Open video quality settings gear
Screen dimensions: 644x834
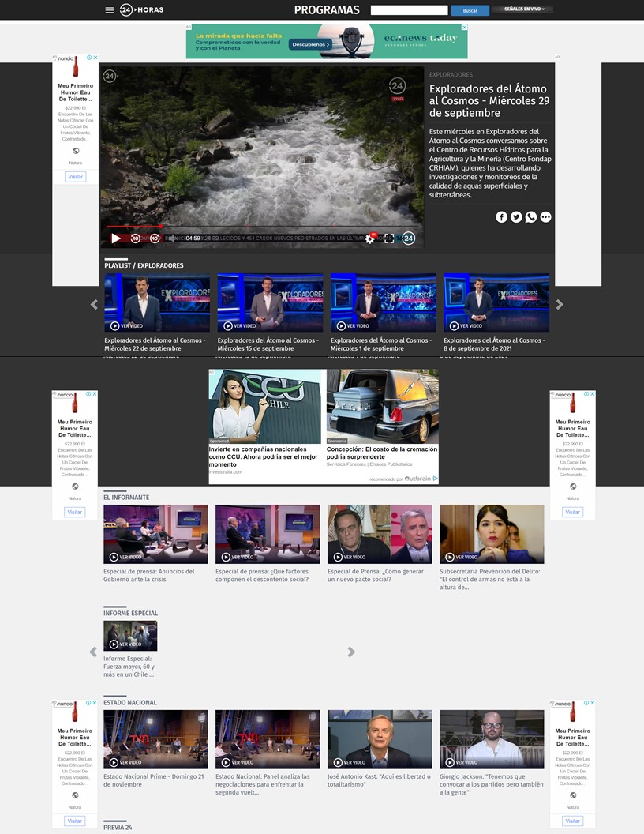(x=370, y=239)
